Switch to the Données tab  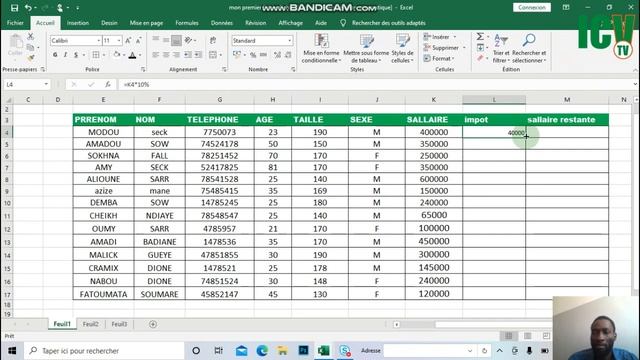pos(222,23)
